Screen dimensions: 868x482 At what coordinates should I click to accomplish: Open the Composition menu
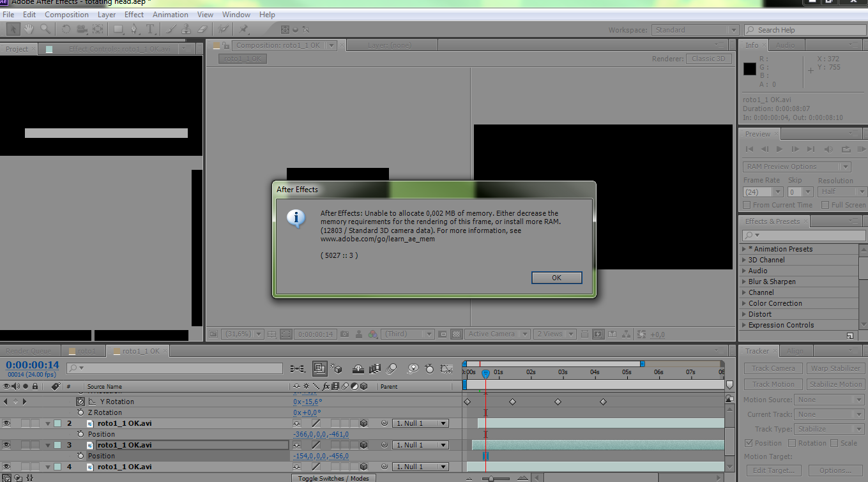point(66,14)
